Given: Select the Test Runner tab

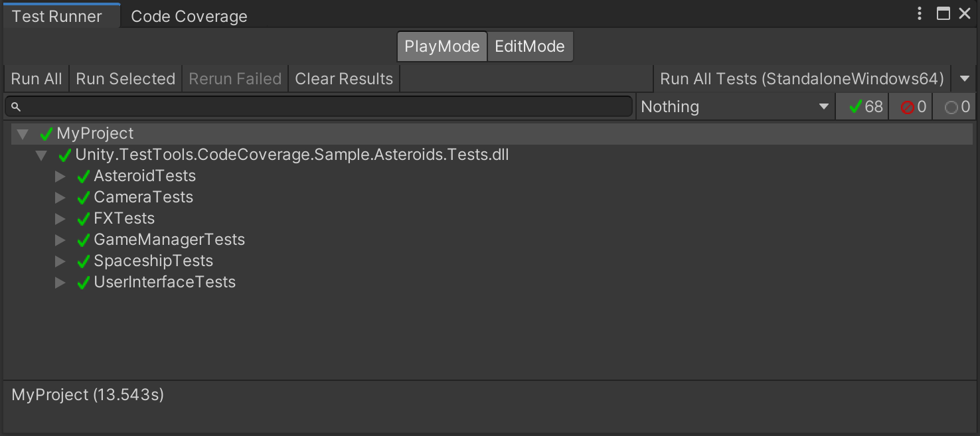Looking at the screenshot, I should 58,15.
